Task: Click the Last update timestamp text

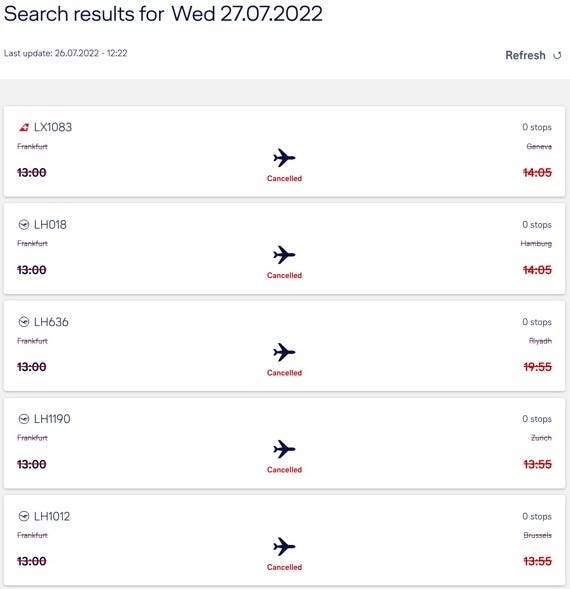Action: point(66,53)
